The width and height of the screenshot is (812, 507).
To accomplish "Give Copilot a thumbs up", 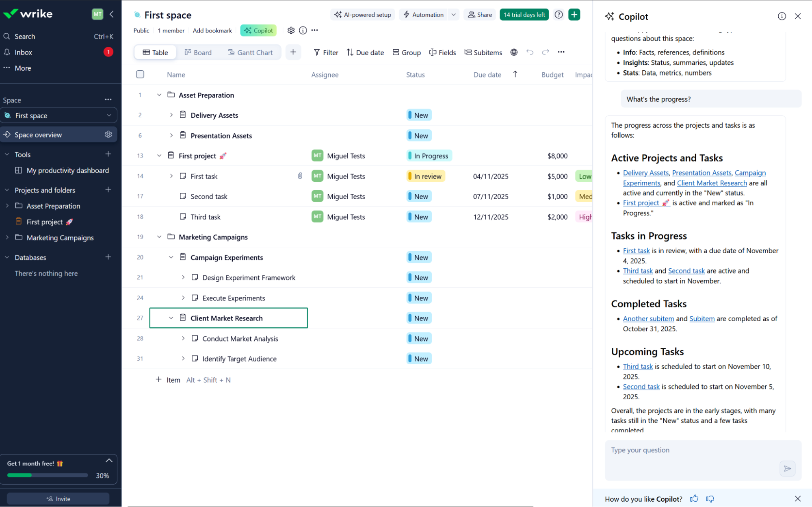I will [694, 499].
